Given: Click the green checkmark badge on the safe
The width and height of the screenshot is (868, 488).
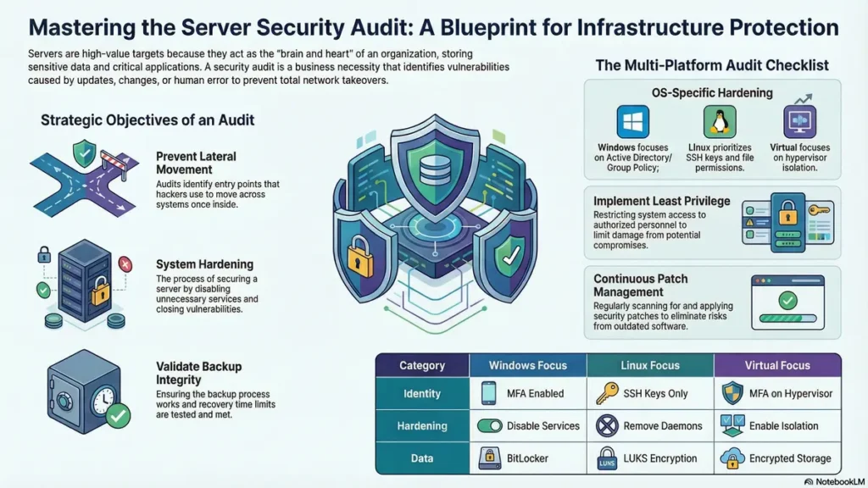Looking at the screenshot, I should click(x=117, y=416).
